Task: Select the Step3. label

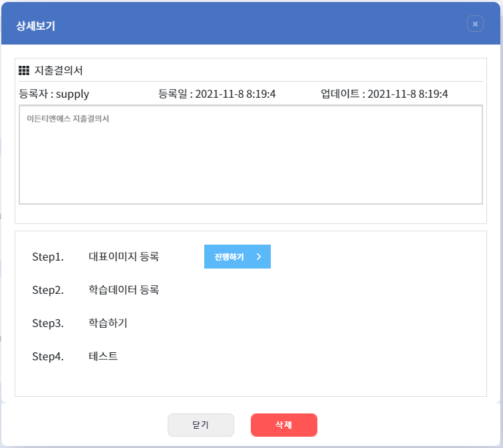Action: (x=48, y=323)
